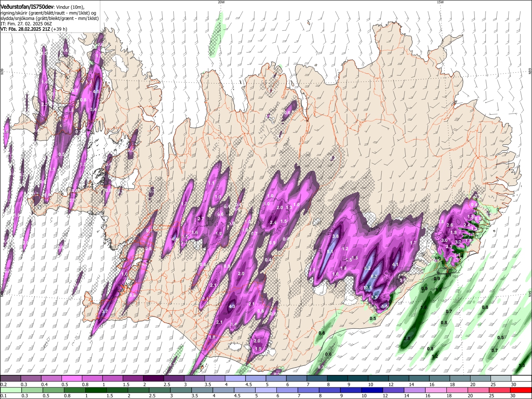Image resolution: width=532 pixels, height=399 pixels.
Task: Pick upper legend lavender swatch 4 to 4.5
Action: pos(235,378)
